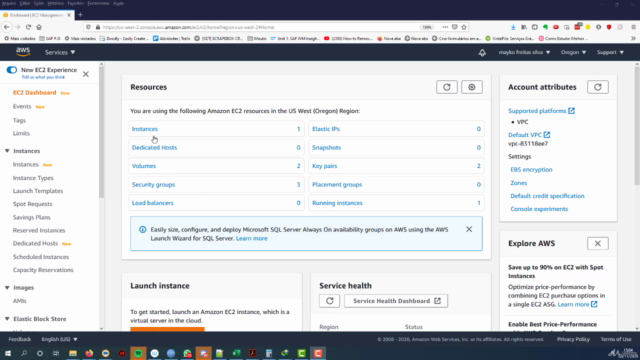Open browser menu hamburger icon
Image resolution: width=640 pixels, height=360 pixels.
(x=633, y=27)
